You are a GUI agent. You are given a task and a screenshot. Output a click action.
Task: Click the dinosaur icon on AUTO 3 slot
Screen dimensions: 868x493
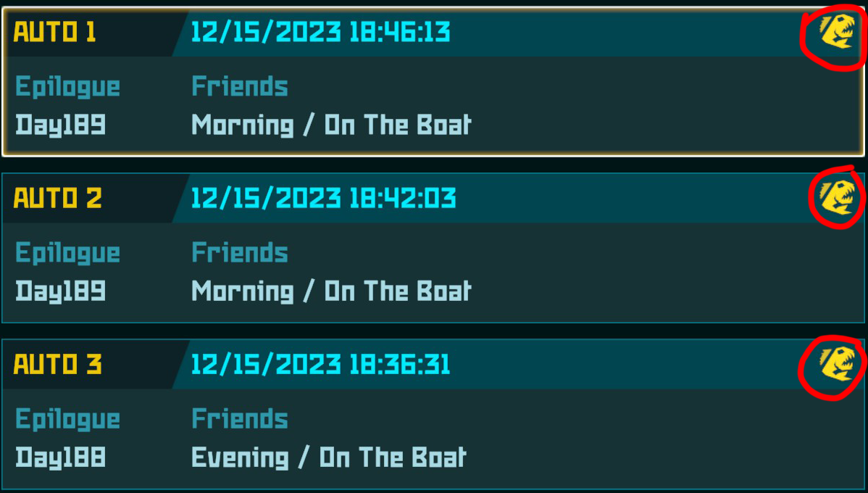[x=837, y=363]
